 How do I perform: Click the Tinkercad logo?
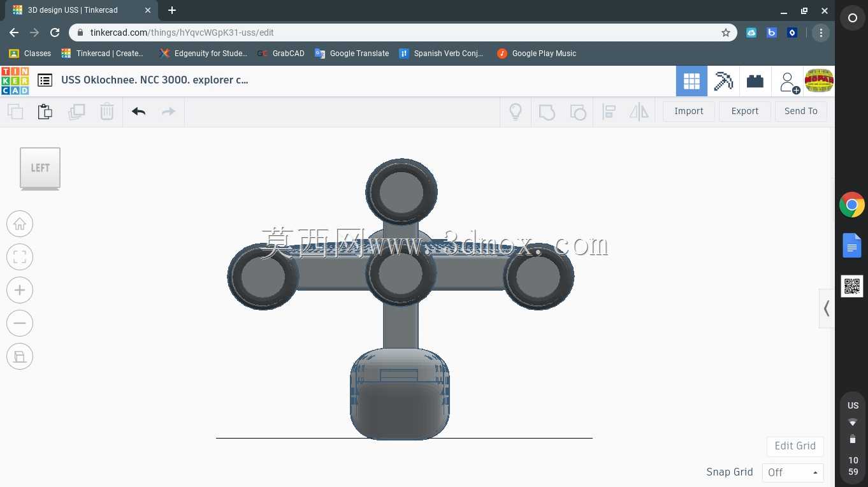[x=15, y=80]
